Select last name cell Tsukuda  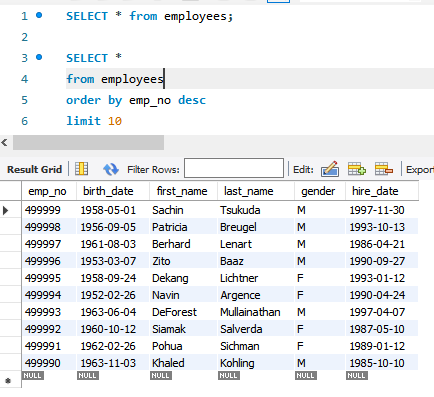click(x=256, y=210)
